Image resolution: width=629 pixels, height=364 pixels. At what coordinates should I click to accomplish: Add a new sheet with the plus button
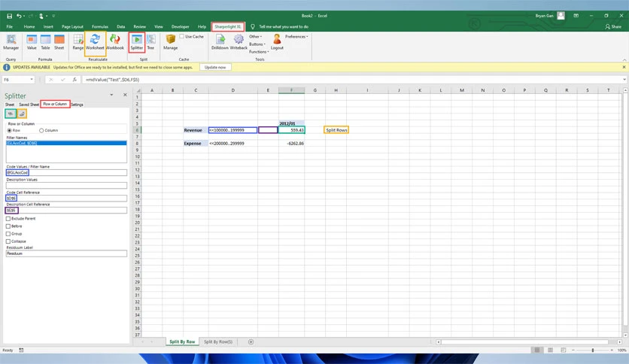[251, 342]
